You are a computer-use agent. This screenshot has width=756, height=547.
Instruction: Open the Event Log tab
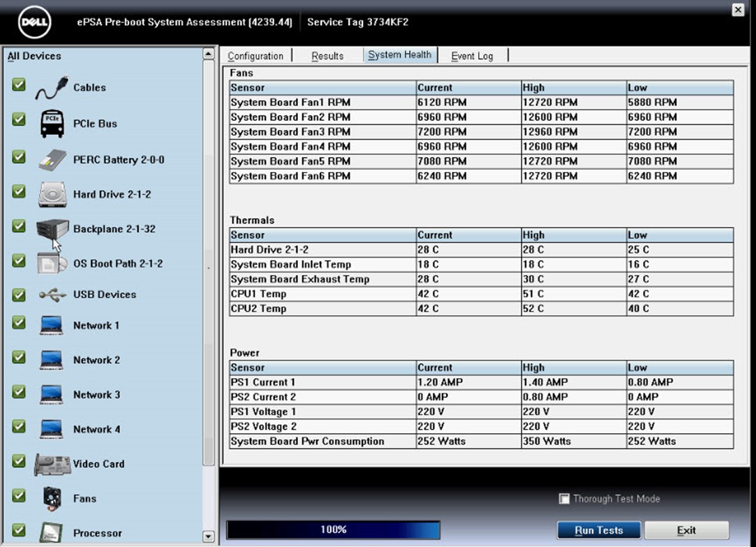tap(472, 56)
